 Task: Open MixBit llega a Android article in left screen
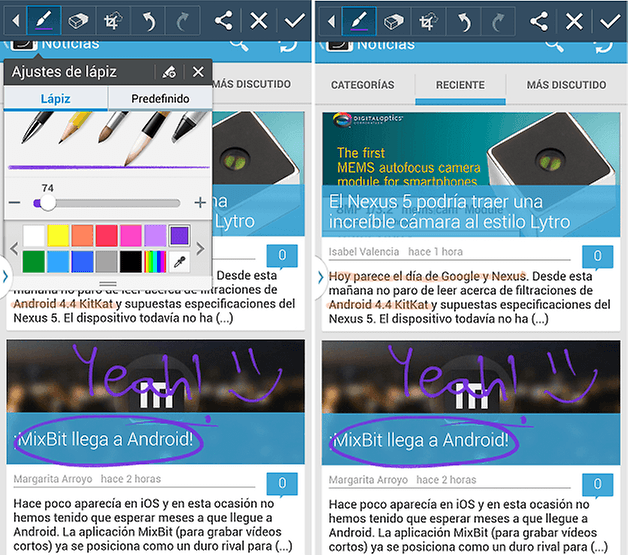pyautogui.click(x=107, y=439)
